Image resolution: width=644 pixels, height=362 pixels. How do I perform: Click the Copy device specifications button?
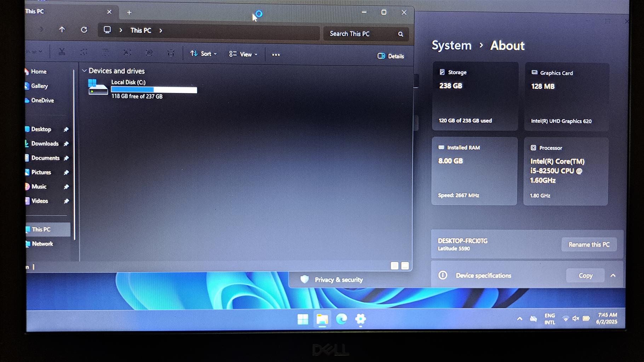tap(585, 275)
